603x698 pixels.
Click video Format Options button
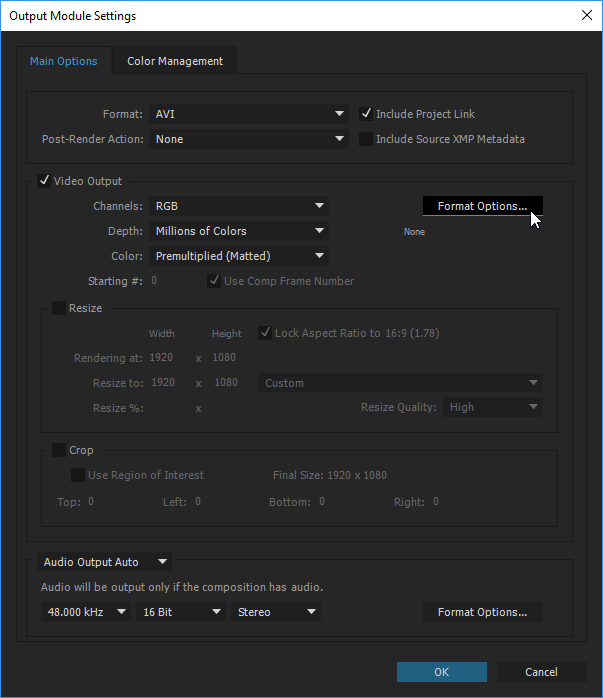(x=482, y=206)
